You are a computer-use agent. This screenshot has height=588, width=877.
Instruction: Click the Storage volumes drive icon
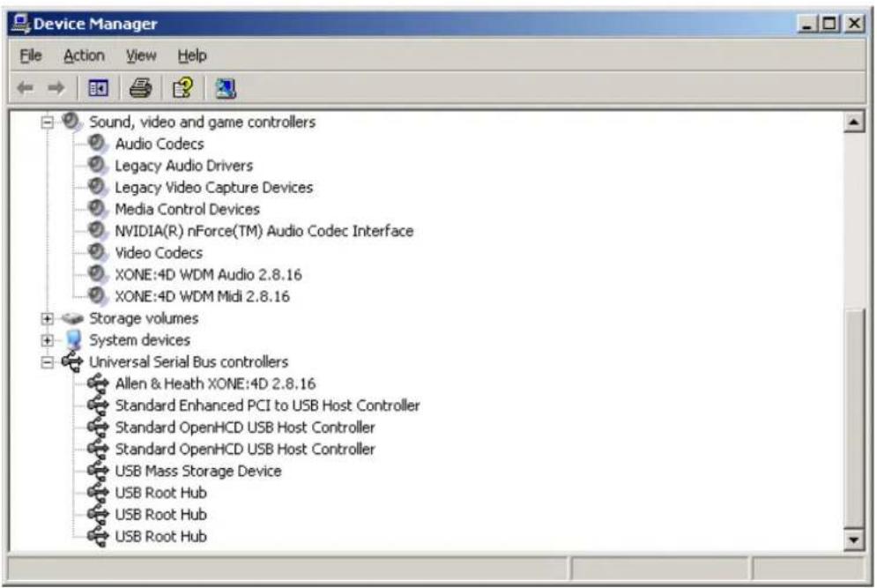(x=72, y=318)
